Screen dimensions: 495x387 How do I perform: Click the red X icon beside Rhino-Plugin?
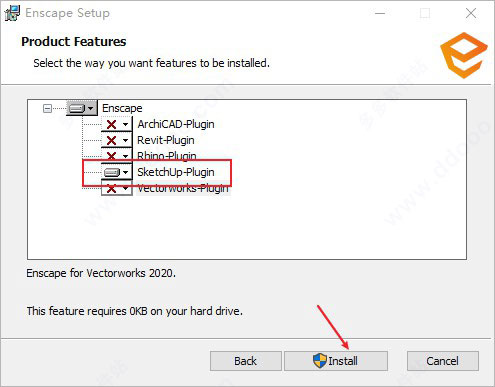(x=111, y=155)
